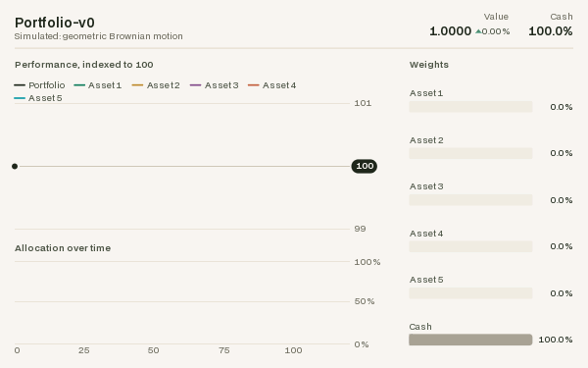Toggle Asset 5 legend entry

click(x=38, y=98)
